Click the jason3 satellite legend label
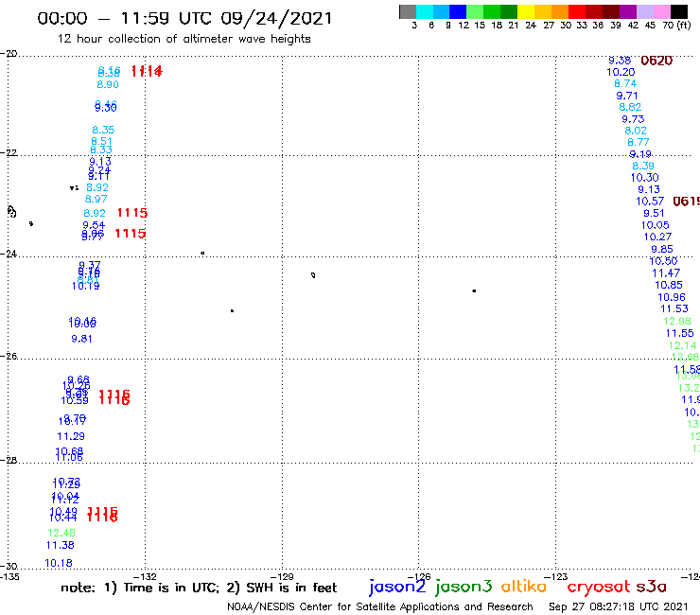 coord(464,587)
